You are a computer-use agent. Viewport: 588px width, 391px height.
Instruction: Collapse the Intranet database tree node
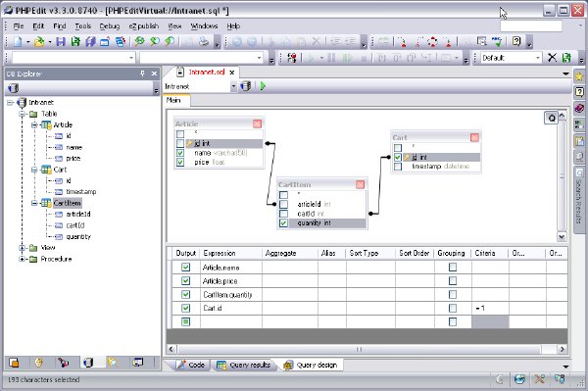point(10,102)
